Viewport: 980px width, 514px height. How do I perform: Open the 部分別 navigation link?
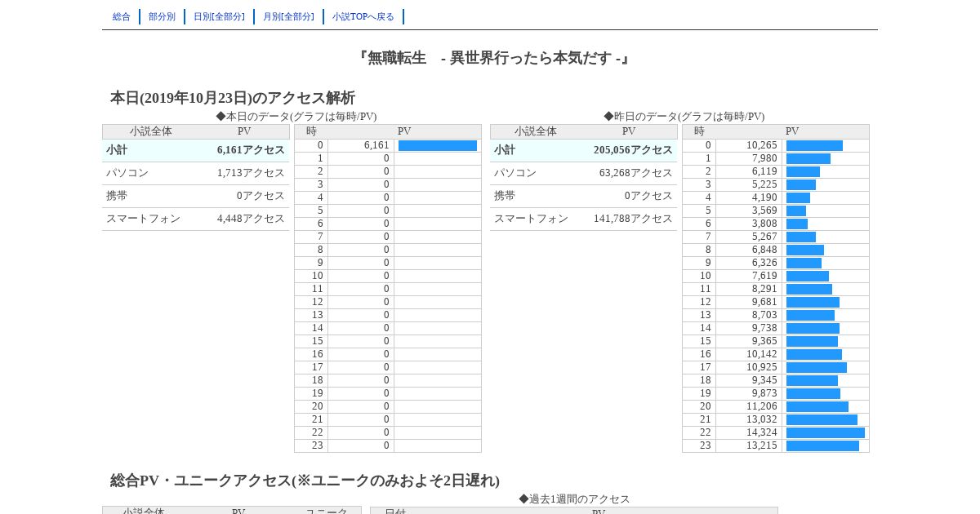tap(162, 16)
